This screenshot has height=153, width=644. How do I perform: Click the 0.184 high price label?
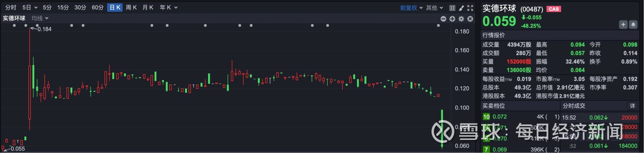tap(44, 29)
